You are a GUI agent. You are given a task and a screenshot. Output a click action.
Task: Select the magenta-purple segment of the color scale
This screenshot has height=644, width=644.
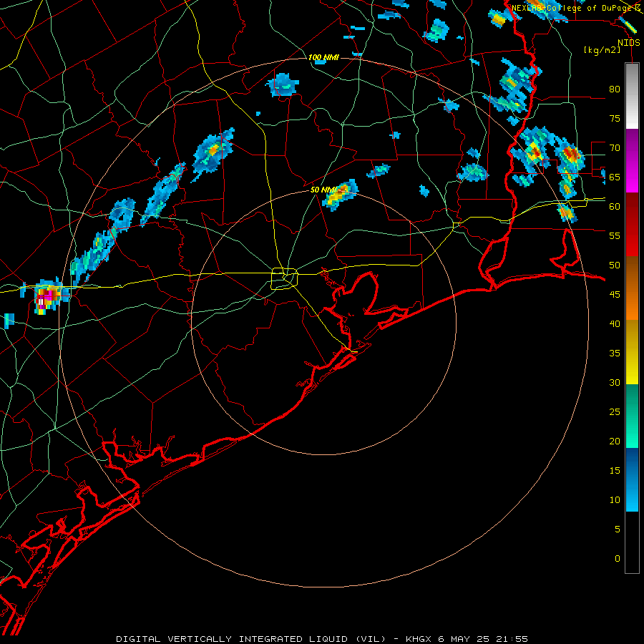[632, 160]
